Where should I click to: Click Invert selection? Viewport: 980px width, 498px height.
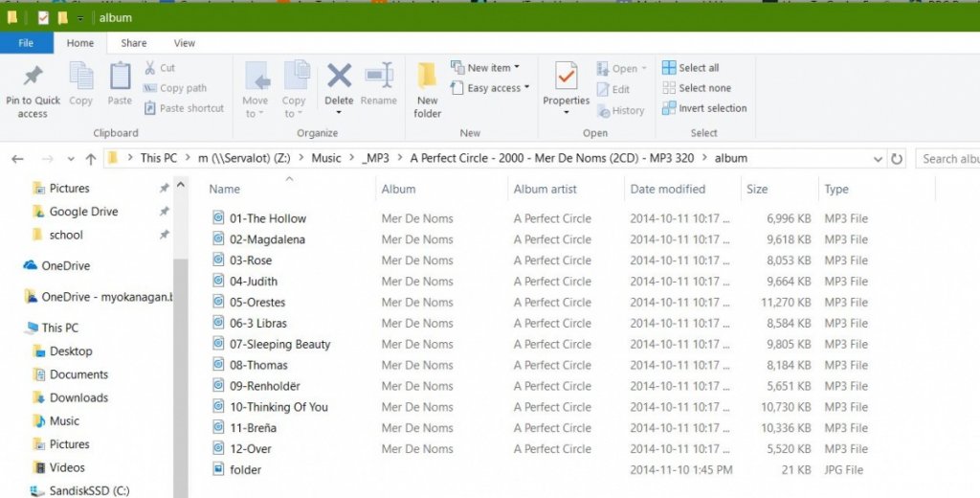(704, 108)
